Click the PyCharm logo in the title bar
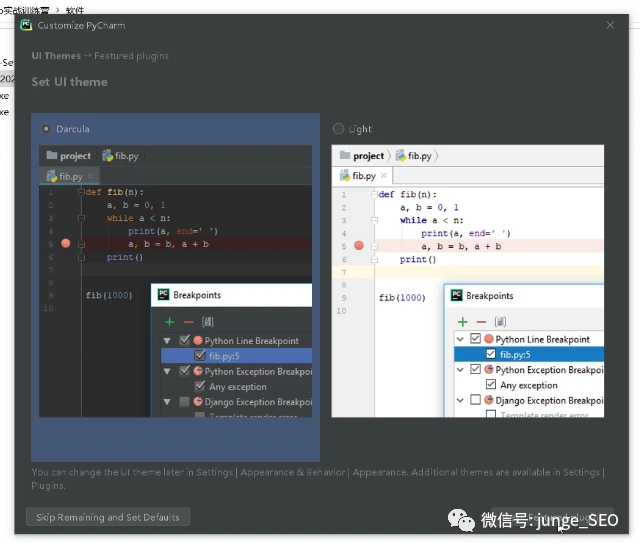This screenshot has width=640, height=551. [x=26, y=25]
